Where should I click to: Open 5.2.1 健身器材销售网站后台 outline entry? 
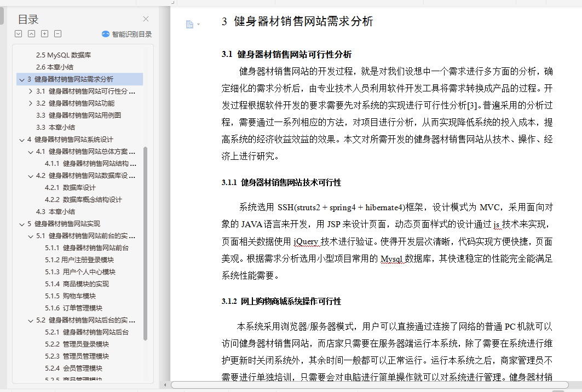point(87,332)
